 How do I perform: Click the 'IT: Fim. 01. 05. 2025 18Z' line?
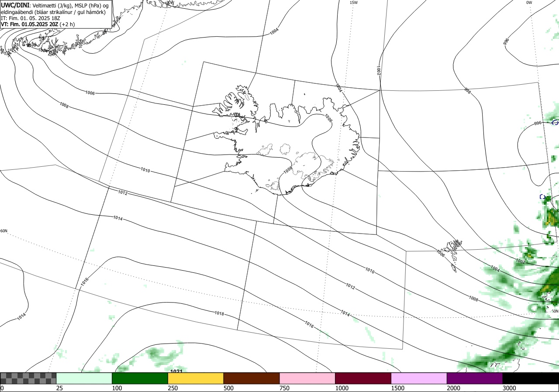click(31, 18)
